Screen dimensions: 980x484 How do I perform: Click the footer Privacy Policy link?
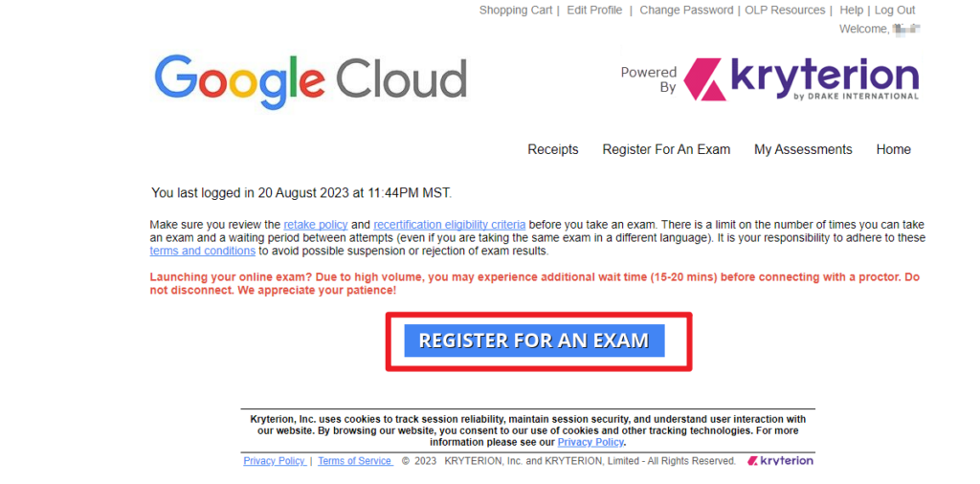274,461
